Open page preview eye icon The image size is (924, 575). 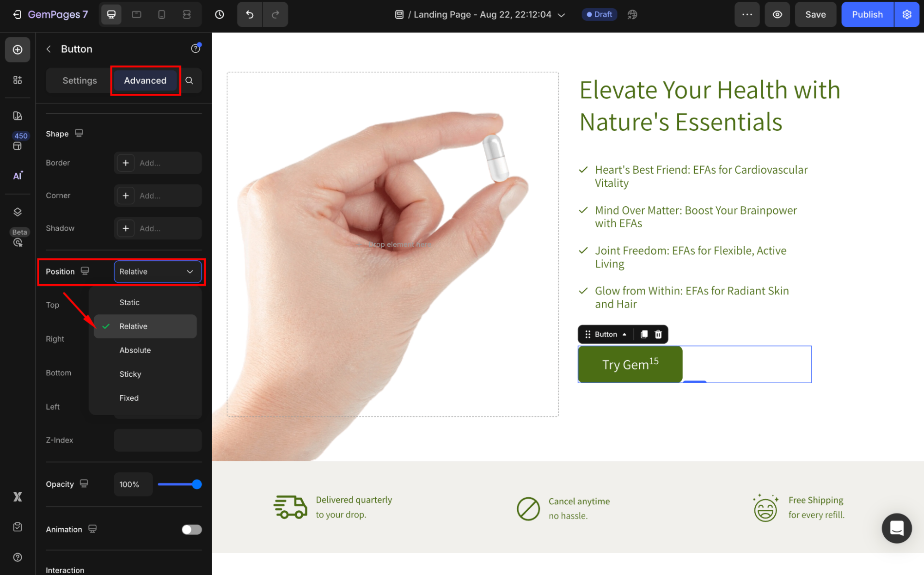click(777, 14)
